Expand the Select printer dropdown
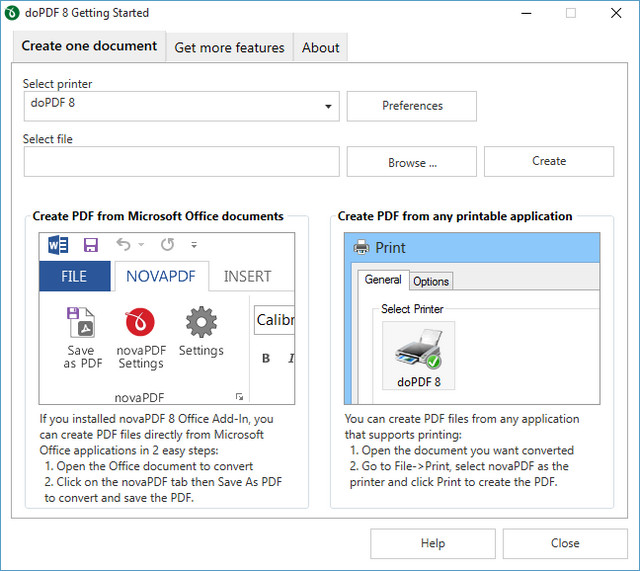The image size is (640, 571). click(x=328, y=107)
